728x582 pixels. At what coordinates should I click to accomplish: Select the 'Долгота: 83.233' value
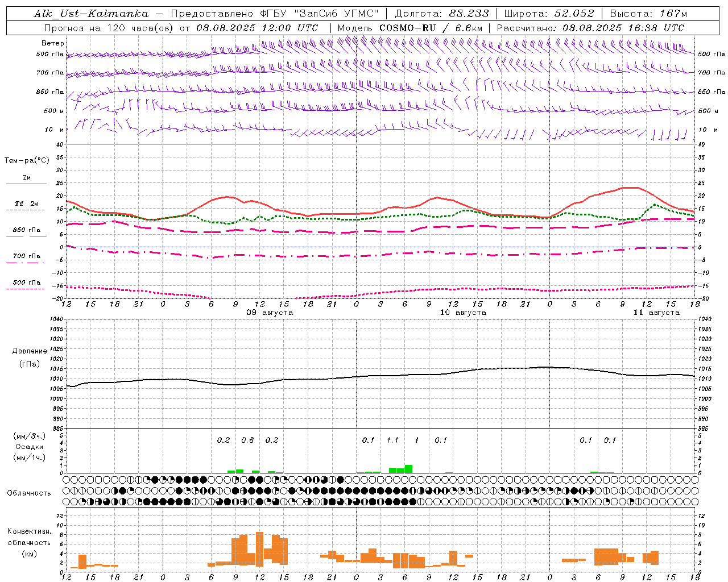pos(441,14)
